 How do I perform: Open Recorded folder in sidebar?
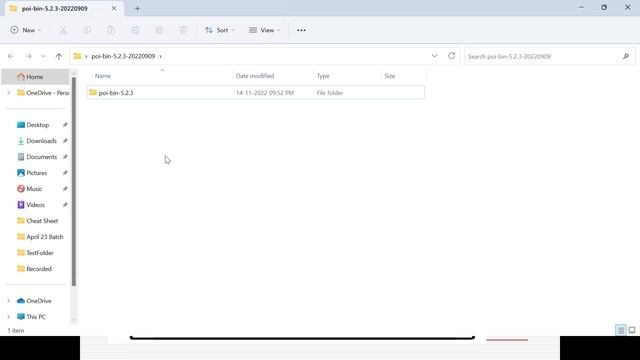(34, 269)
